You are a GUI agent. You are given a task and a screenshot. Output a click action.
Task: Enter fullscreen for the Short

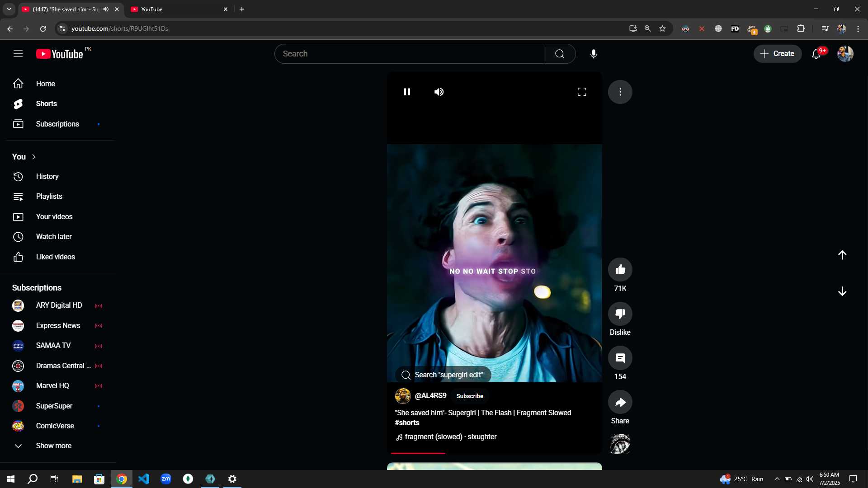pos(582,92)
